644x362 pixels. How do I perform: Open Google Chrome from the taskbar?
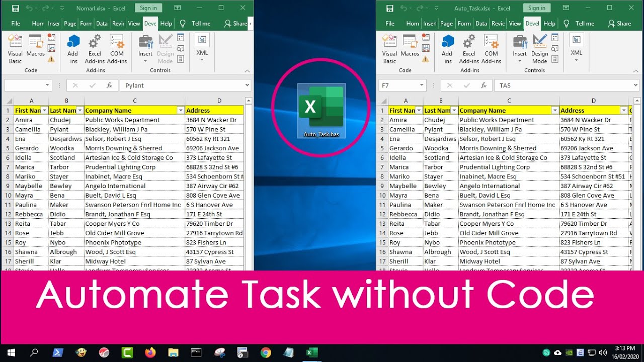coord(266,352)
